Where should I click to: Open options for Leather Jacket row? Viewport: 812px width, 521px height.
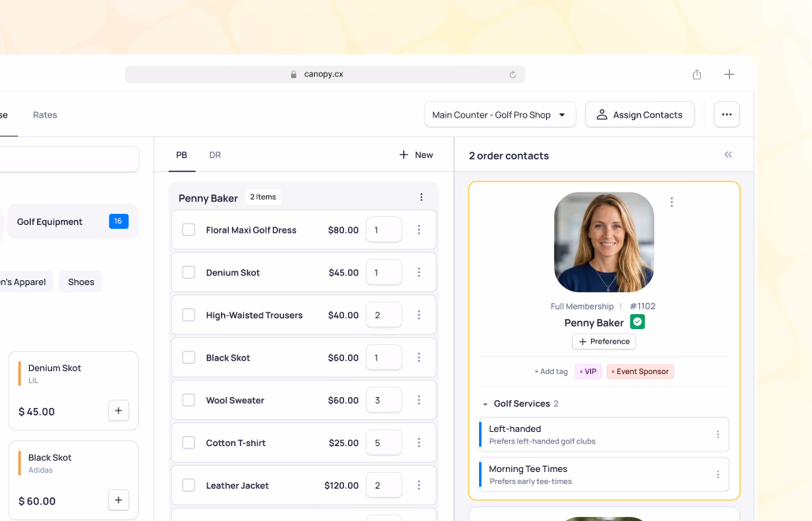[419, 485]
